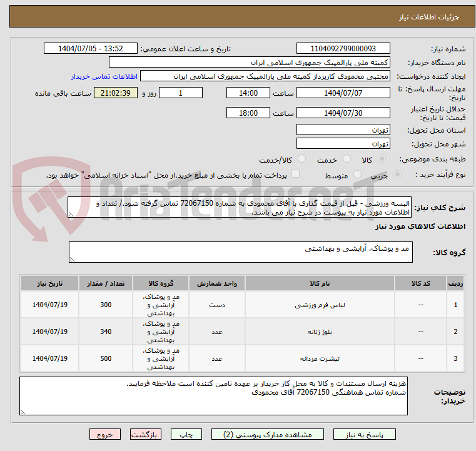Open 'مشاهده مدارک پیوستی (2)' attachments
The image size is (476, 451).
pyautogui.click(x=255, y=434)
